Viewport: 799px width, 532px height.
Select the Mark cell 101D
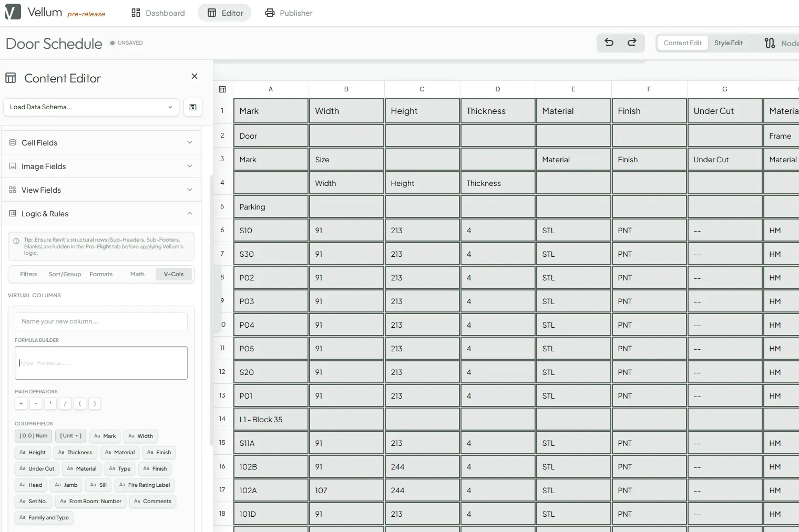point(271,514)
